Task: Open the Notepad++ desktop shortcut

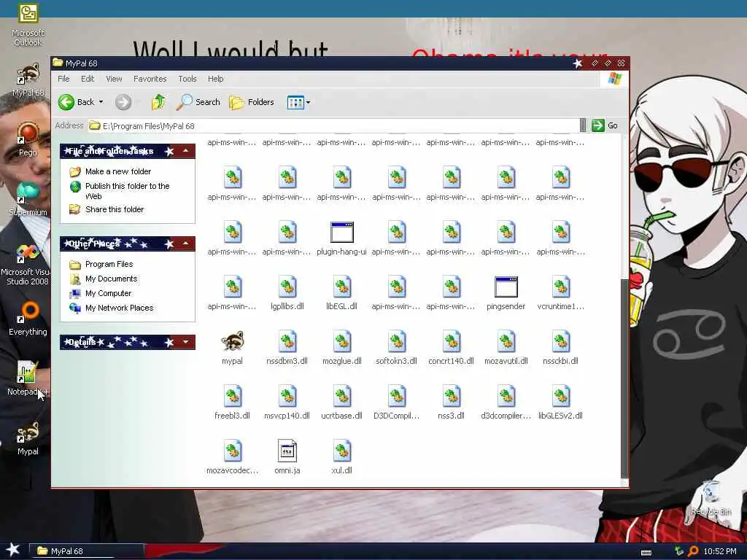Action: pos(28,378)
